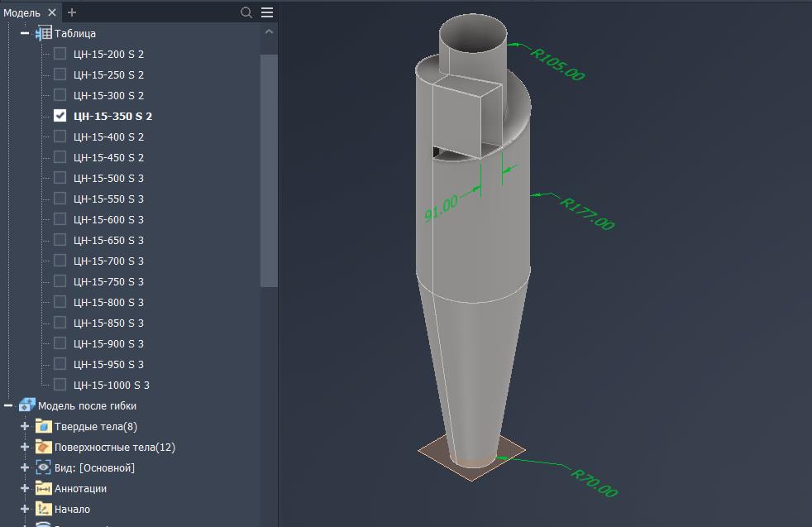812x527 pixels.
Task: Uncheck the ЦН-15-350 S 2 member
Action: [60, 115]
